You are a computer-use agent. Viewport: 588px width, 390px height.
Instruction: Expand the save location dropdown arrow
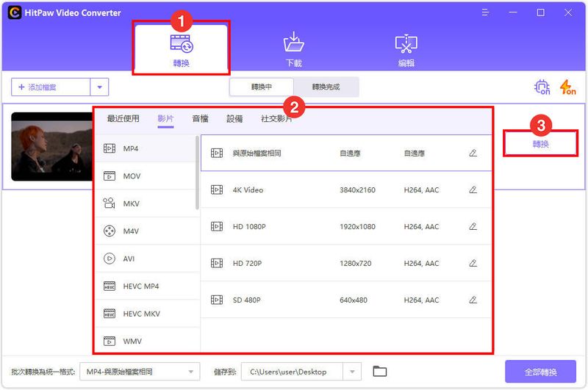[352, 372]
